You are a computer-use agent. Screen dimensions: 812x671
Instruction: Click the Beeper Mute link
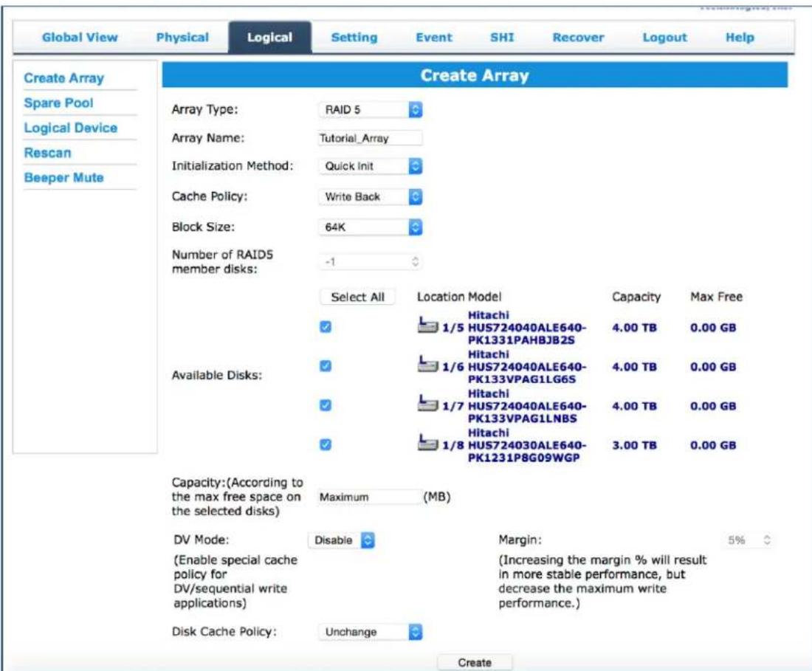(x=63, y=178)
